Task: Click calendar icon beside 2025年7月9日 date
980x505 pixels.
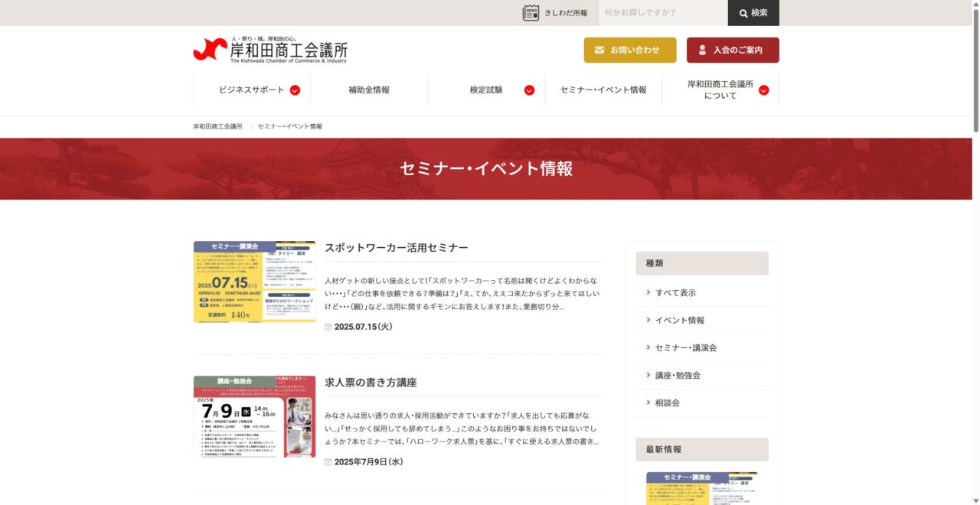Action: pyautogui.click(x=328, y=462)
